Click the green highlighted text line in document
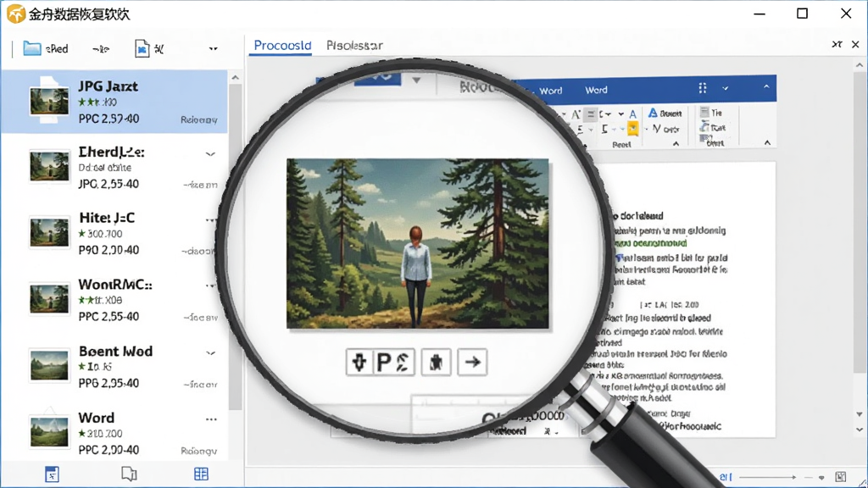The width and height of the screenshot is (868, 488). tap(652, 243)
